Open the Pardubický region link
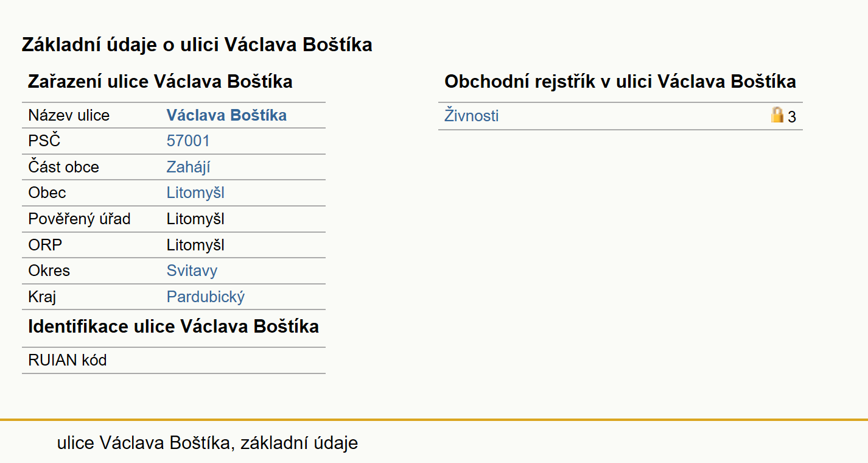The height and width of the screenshot is (463, 868). [206, 297]
